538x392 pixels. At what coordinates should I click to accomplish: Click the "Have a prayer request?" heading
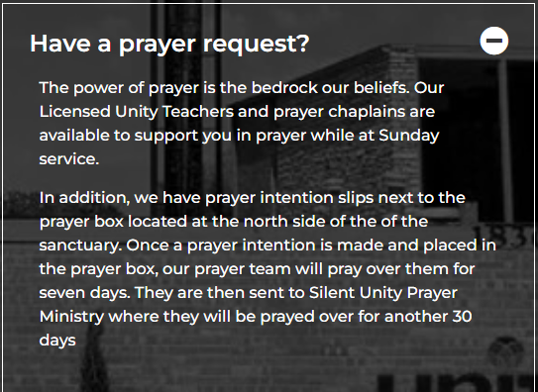click(x=169, y=44)
